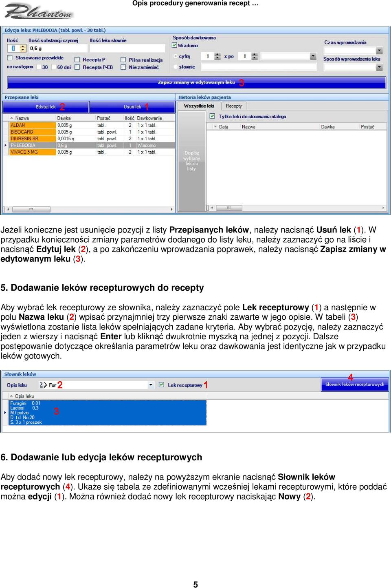Click Postać header in Historia leków table
The width and height of the screenshot is (391, 588).
[373, 127]
